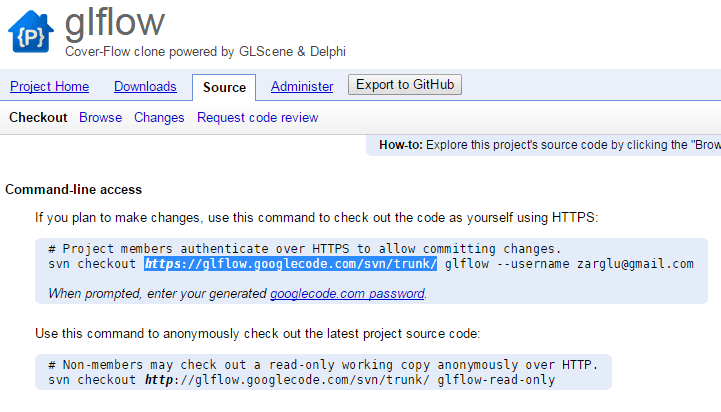Open the Project Home tab
This screenshot has width=721, height=412.
(50, 86)
